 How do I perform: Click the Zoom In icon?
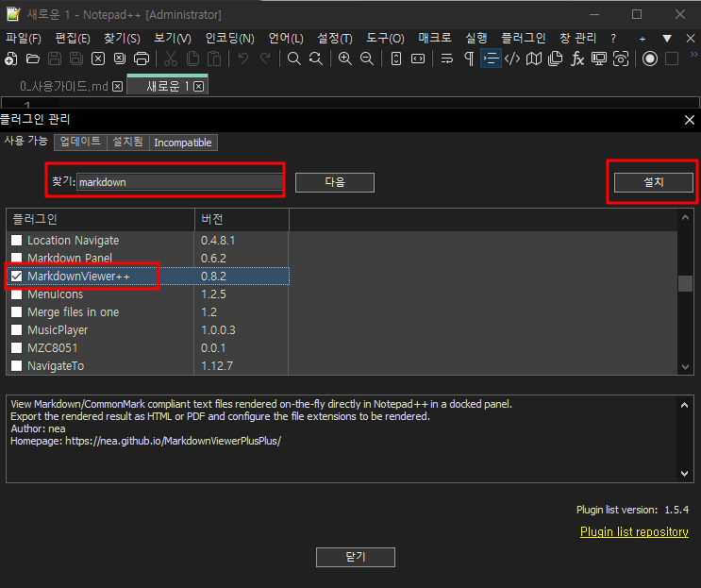tap(344, 59)
